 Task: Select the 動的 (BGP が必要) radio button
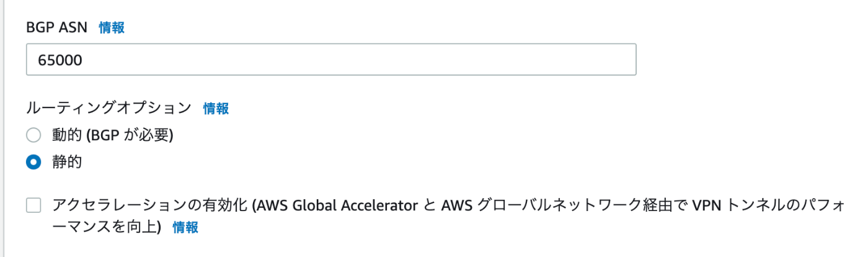pos(33,135)
